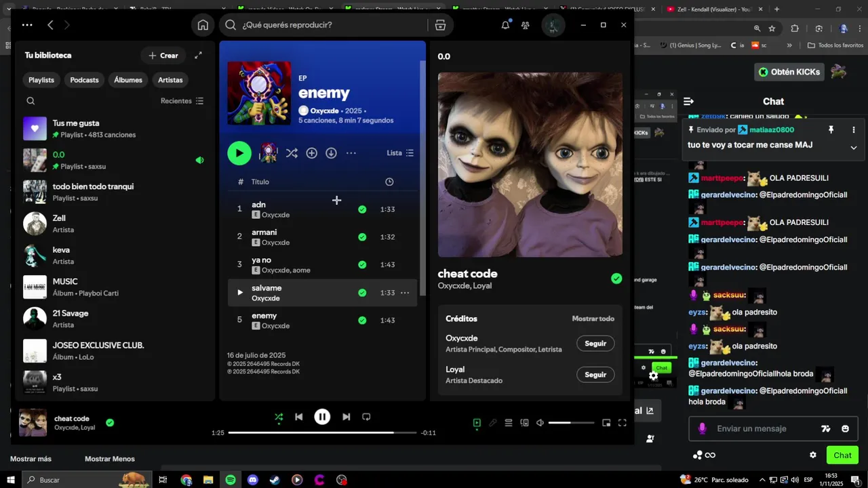
Task: Click the cheat code cover art in the now playing panel
Action: 530,165
